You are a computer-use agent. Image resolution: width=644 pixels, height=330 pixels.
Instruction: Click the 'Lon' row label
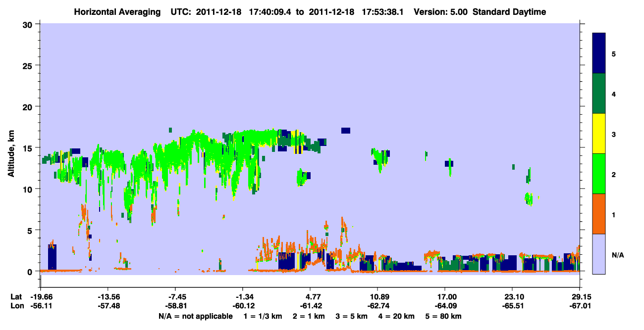[17, 306]
